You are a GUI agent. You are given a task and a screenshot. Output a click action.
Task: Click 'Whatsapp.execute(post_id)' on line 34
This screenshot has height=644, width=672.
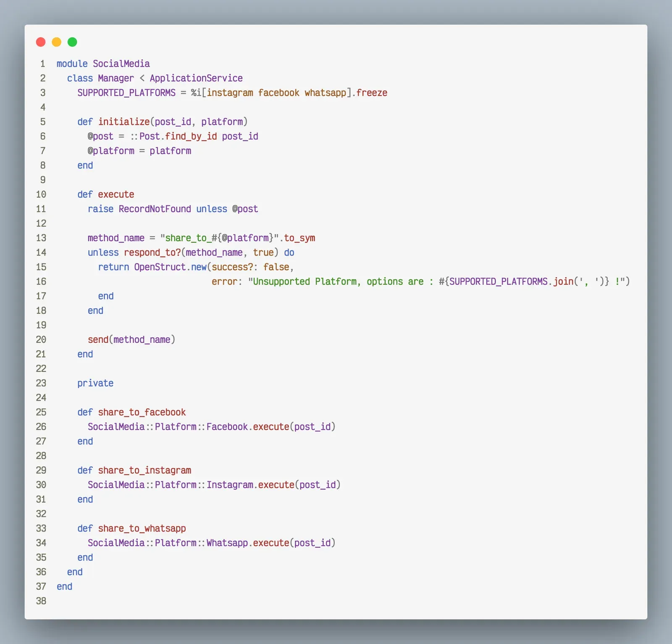[271, 543]
